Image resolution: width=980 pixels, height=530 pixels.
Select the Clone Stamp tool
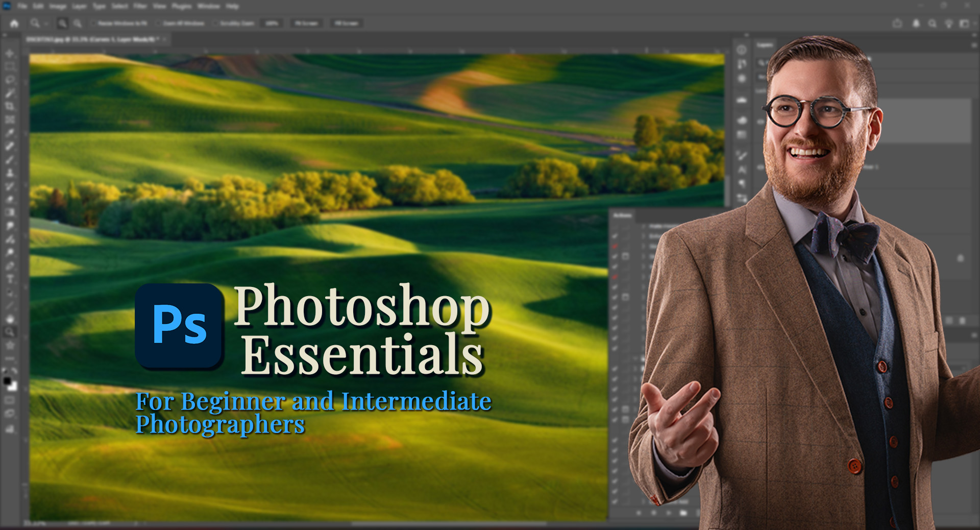(x=10, y=173)
